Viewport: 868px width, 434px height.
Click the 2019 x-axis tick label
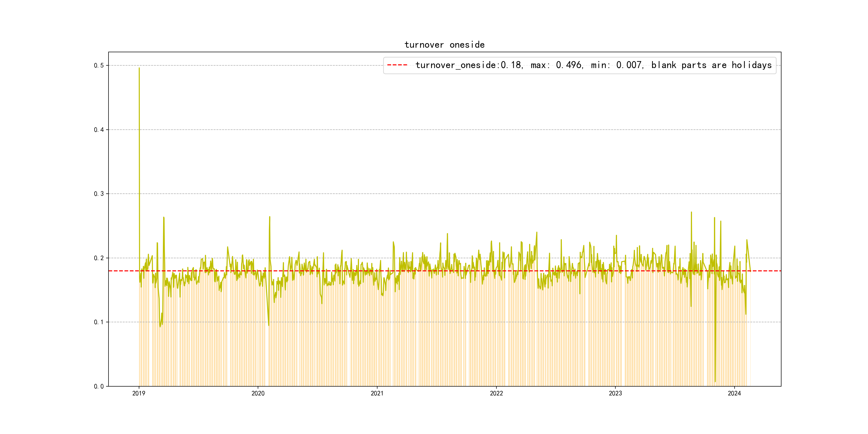tap(139, 393)
